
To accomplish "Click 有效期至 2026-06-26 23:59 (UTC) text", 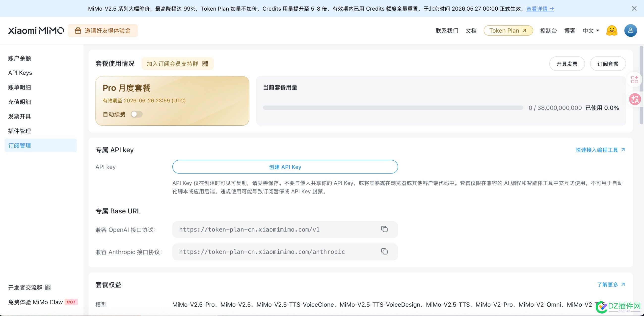I will pyautogui.click(x=144, y=101).
